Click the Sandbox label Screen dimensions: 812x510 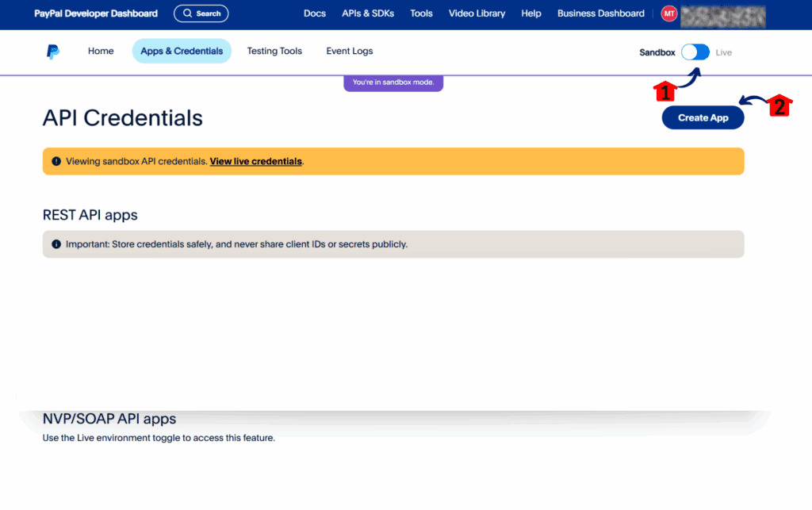(x=657, y=53)
